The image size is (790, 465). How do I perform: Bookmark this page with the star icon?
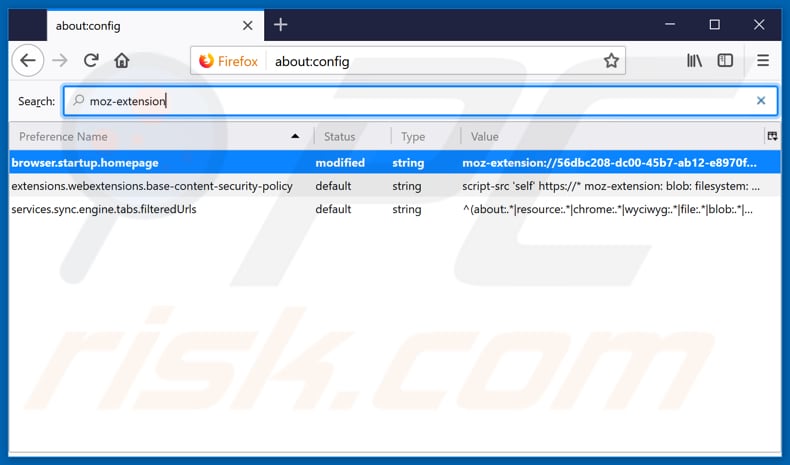click(x=611, y=61)
